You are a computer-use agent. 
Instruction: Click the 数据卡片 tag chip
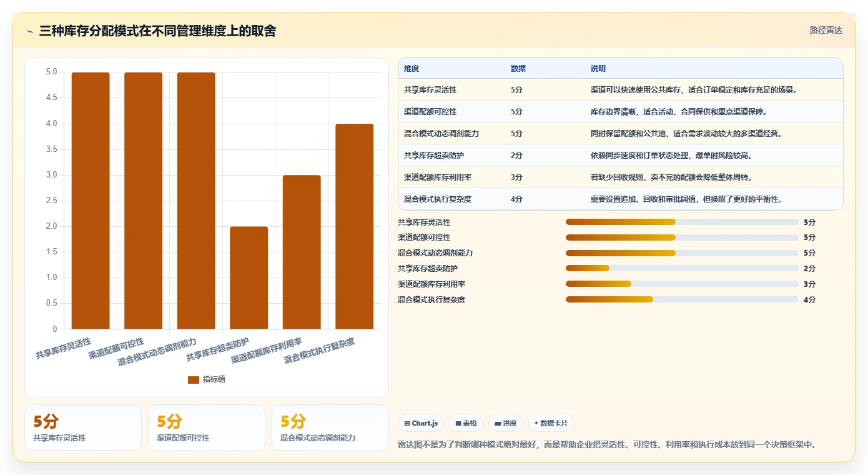pos(551,423)
